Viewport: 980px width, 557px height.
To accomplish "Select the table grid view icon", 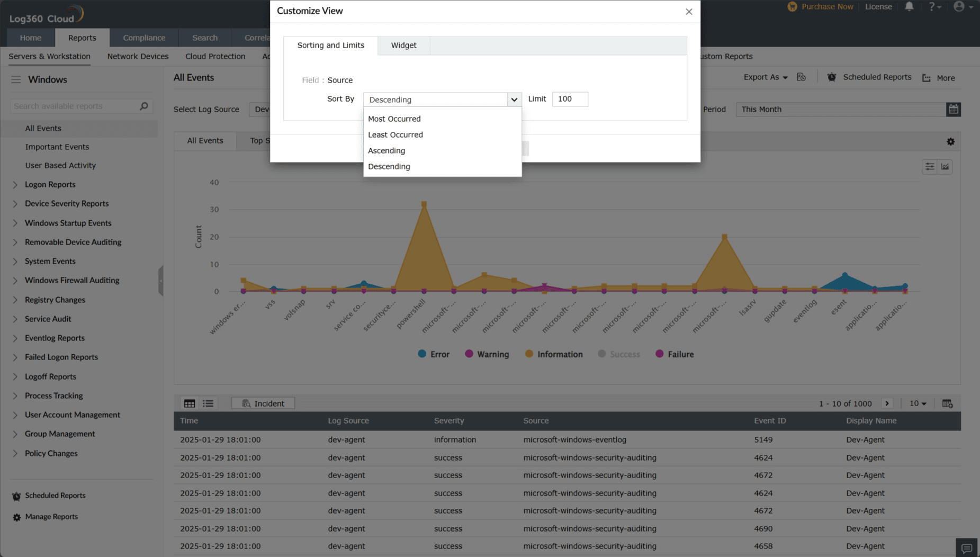I will (189, 403).
